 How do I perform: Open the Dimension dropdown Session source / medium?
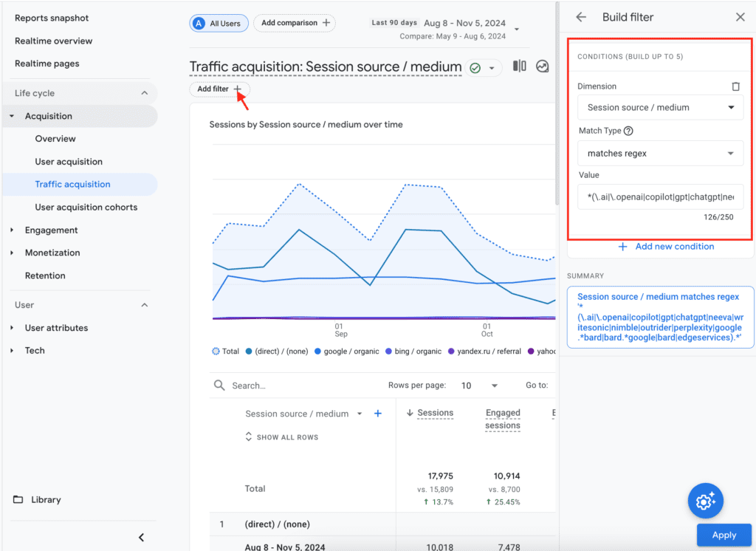[x=660, y=108]
